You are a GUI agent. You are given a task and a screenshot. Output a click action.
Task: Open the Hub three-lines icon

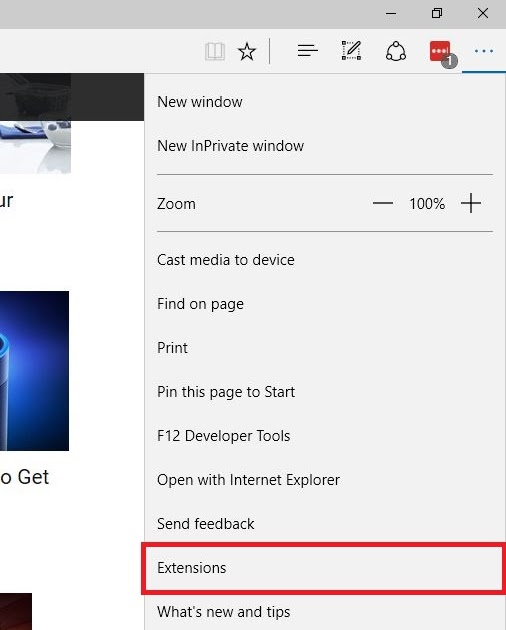coord(307,51)
